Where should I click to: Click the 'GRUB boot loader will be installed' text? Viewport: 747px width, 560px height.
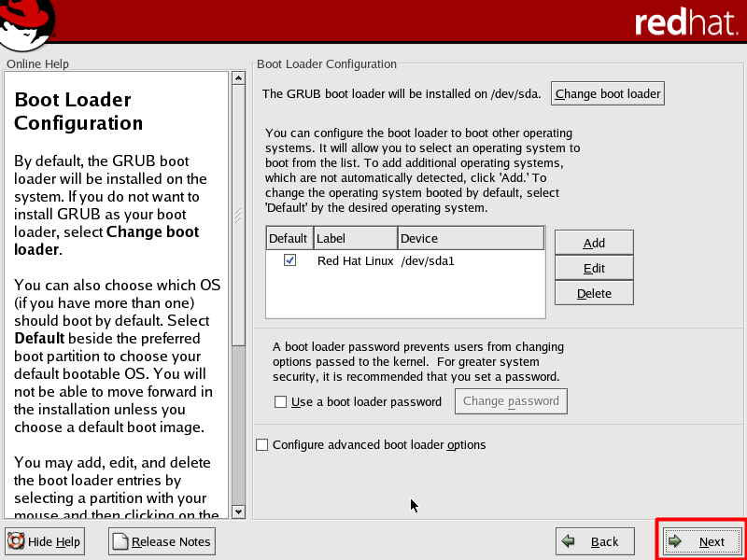pos(402,94)
